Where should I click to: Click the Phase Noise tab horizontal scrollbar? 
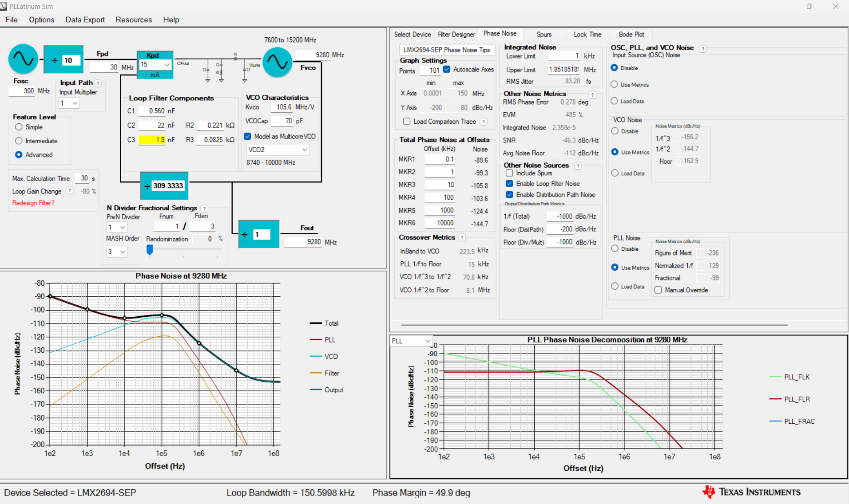click(594, 325)
